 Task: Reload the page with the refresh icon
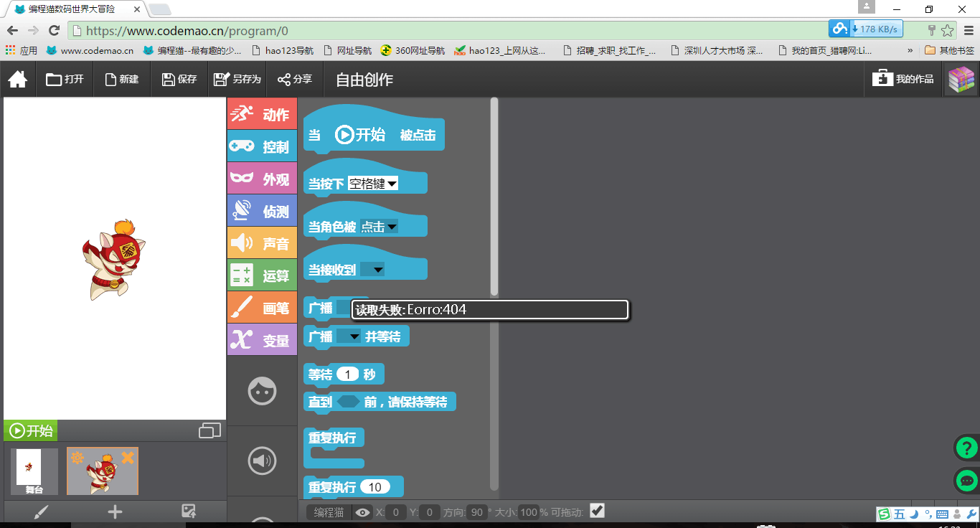[54, 30]
